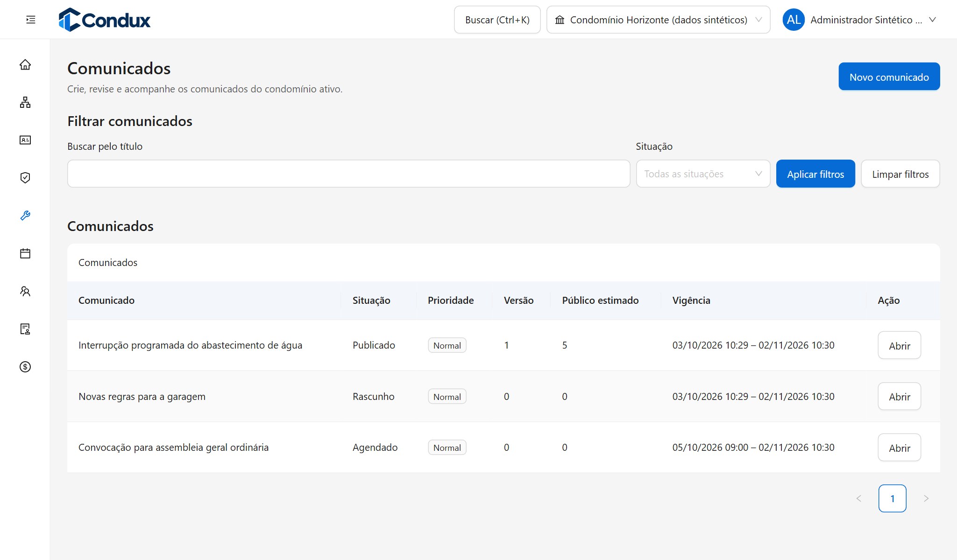Image resolution: width=957 pixels, height=560 pixels.
Task: Open the ID card sidebar icon
Action: coord(25,140)
